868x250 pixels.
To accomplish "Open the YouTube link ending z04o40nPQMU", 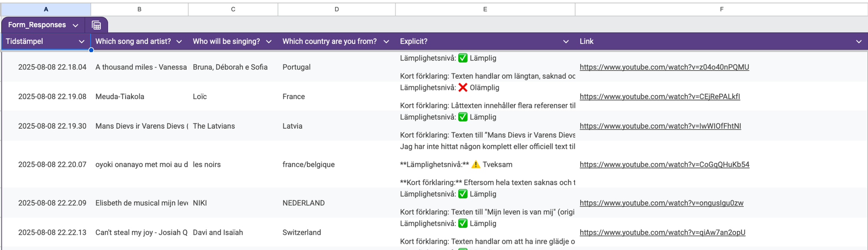I will coord(664,67).
